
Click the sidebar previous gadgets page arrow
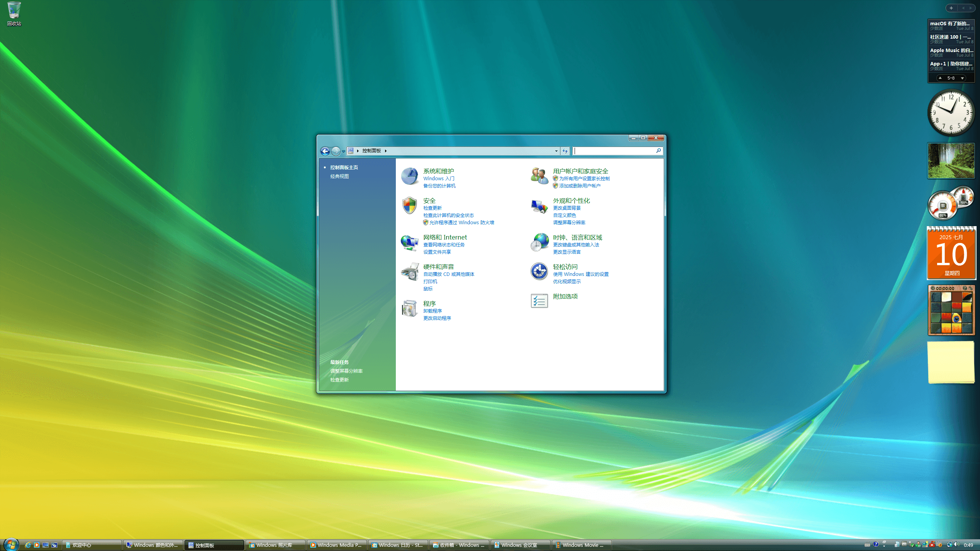pos(963,8)
